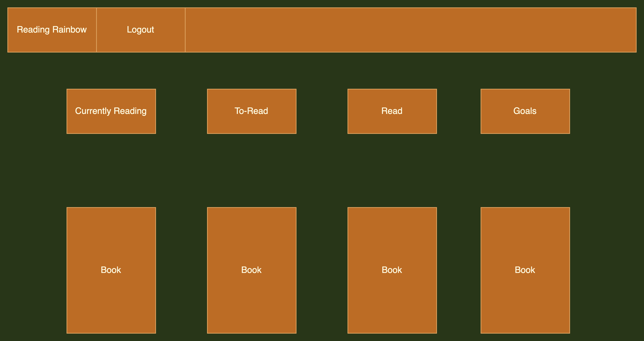Show the To-Read book list
The width and height of the screenshot is (644, 341).
[x=252, y=111]
